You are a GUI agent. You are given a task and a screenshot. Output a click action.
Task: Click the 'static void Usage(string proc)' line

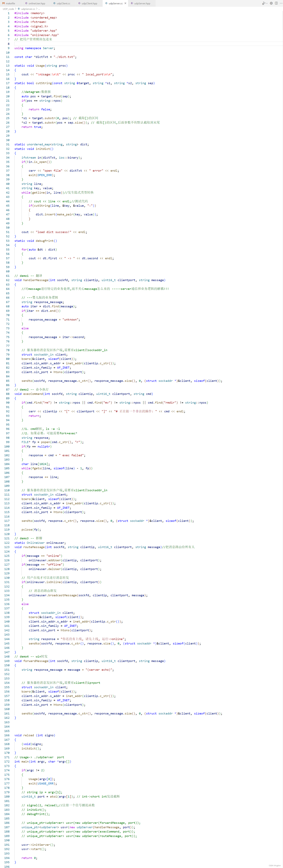click(41, 66)
